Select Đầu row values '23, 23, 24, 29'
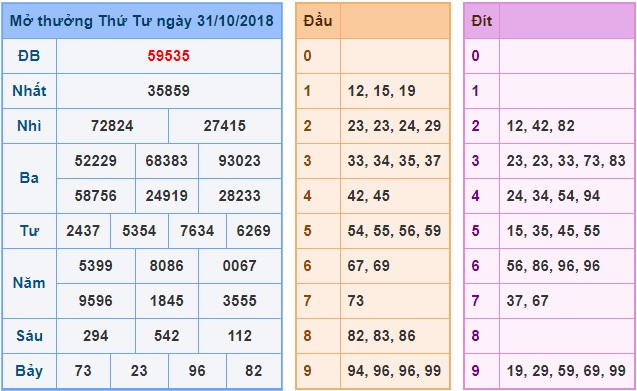The width and height of the screenshot is (637, 391). (394, 126)
